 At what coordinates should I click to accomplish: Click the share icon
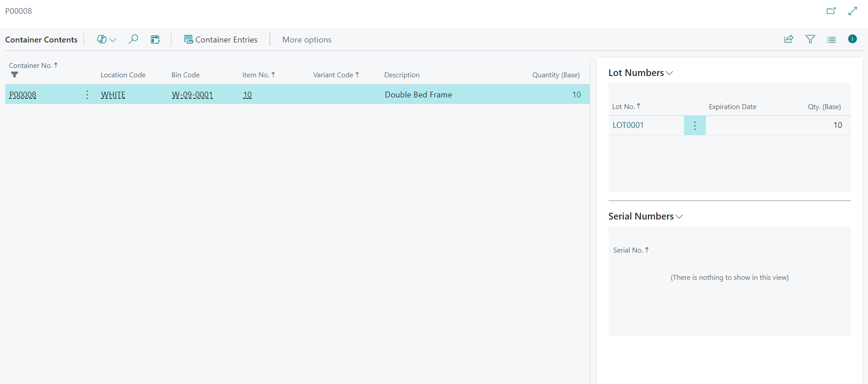[x=789, y=39]
